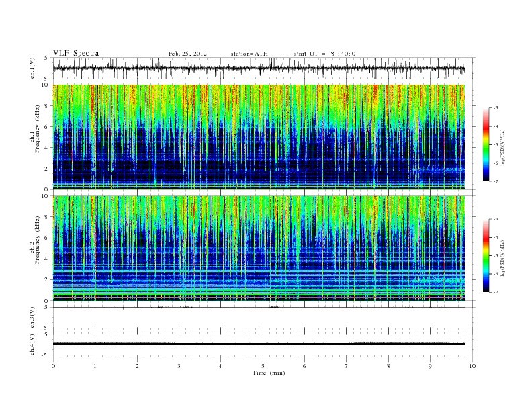Click the "-5" label on ch.1 color scale
532x411 pixels.
pos(496,144)
